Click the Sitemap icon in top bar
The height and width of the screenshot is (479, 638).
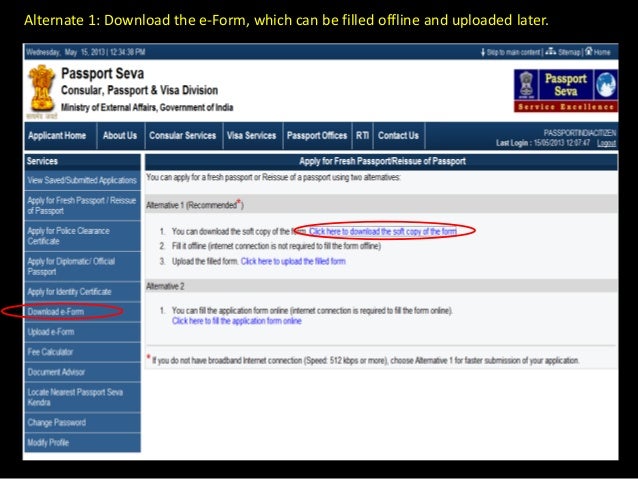[x=551, y=52]
